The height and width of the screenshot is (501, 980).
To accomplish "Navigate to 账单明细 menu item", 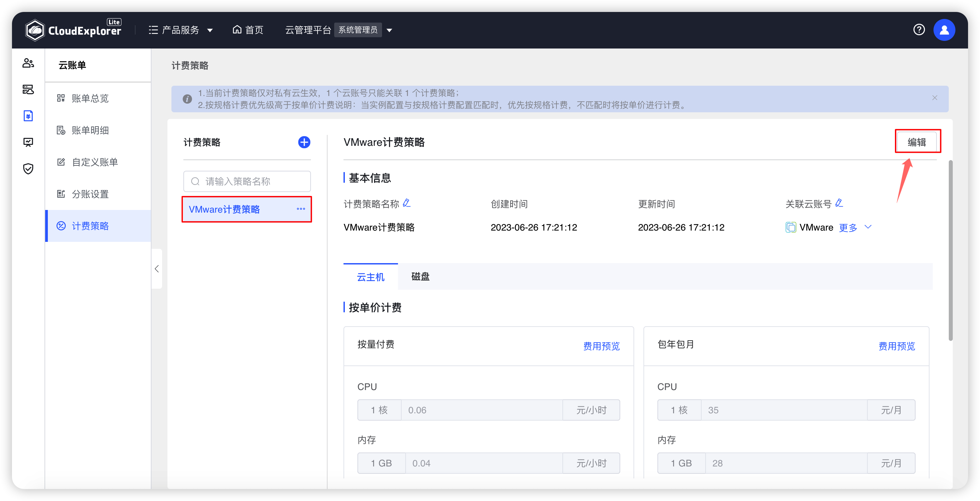I will 98,131.
